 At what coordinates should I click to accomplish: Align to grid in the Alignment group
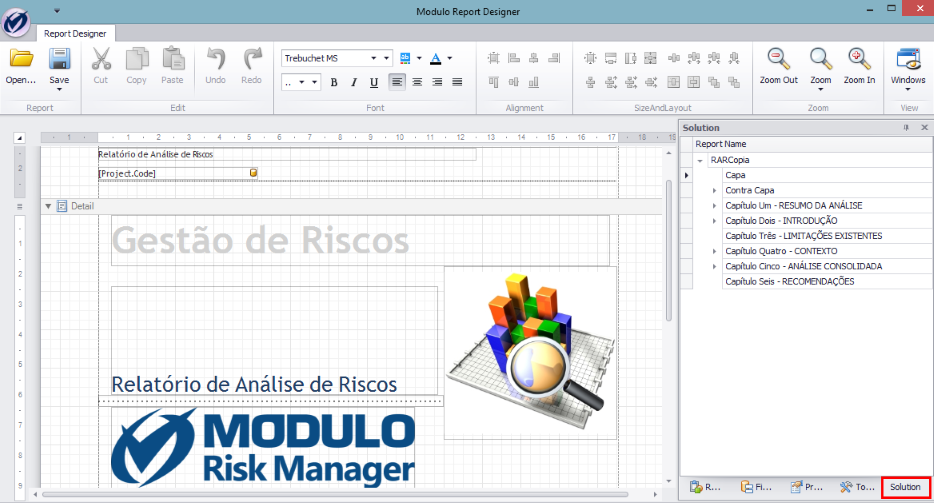pyautogui.click(x=494, y=58)
